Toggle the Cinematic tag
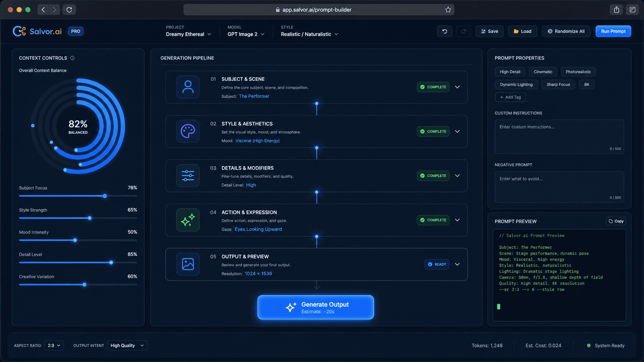644x362 pixels. click(543, 72)
